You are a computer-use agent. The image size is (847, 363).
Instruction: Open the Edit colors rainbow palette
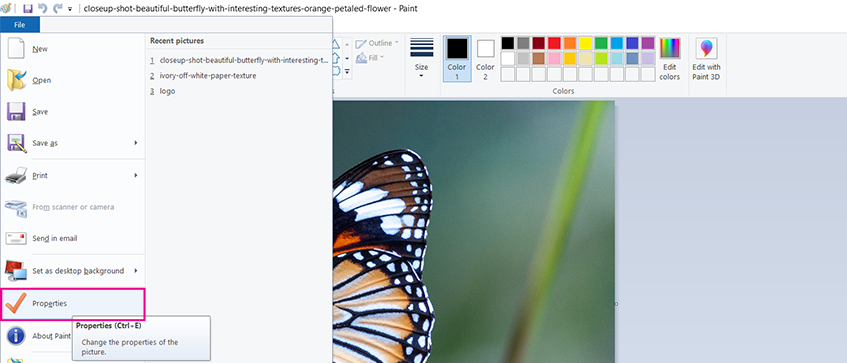click(x=670, y=59)
